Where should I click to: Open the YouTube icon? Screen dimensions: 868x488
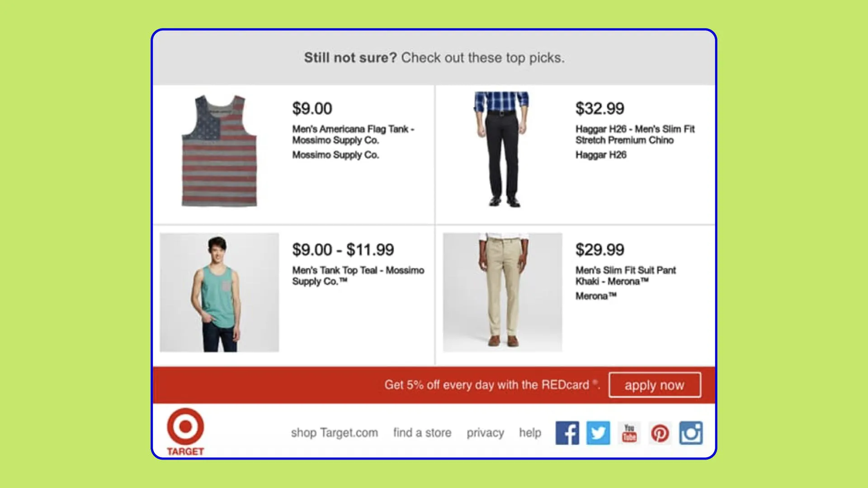pyautogui.click(x=629, y=433)
